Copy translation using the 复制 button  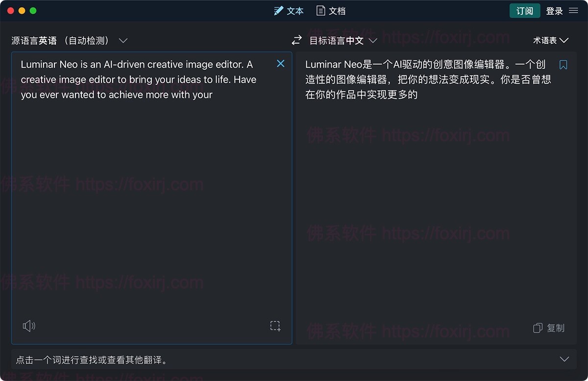click(549, 328)
